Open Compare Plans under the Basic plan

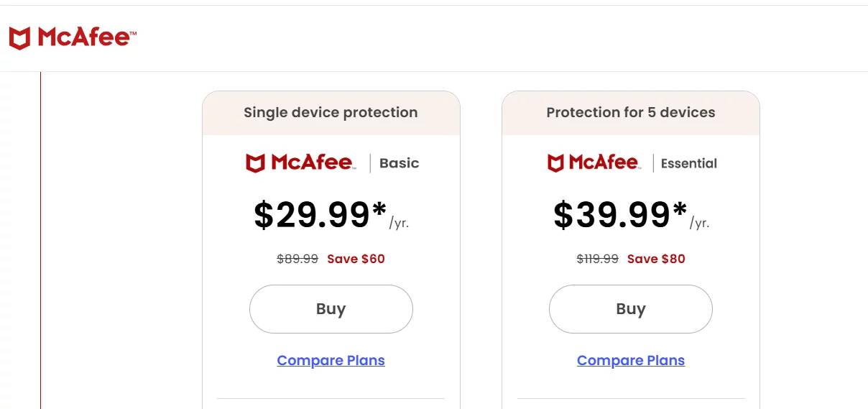pos(331,360)
